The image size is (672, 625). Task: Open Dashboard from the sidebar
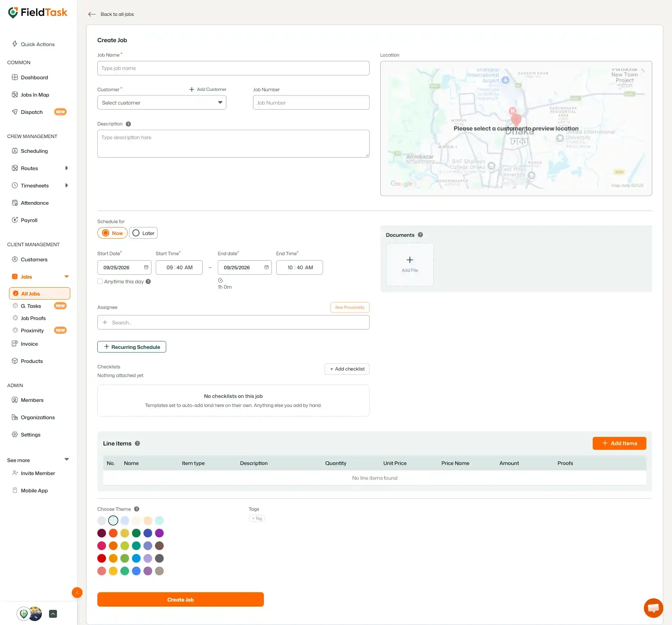pos(35,77)
